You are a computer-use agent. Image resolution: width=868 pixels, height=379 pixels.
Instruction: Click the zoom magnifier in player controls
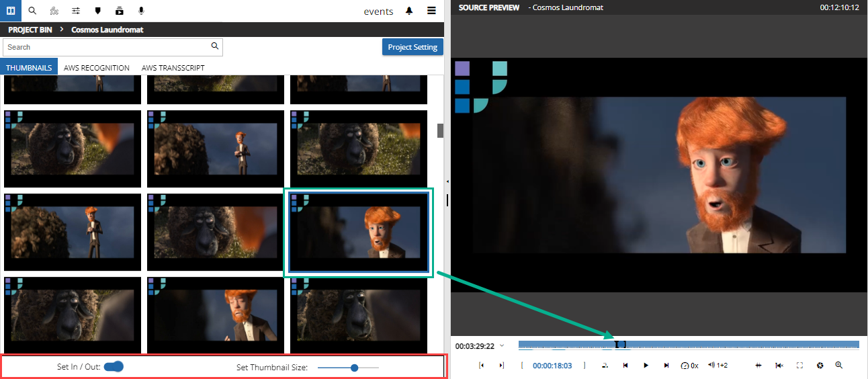tap(838, 366)
